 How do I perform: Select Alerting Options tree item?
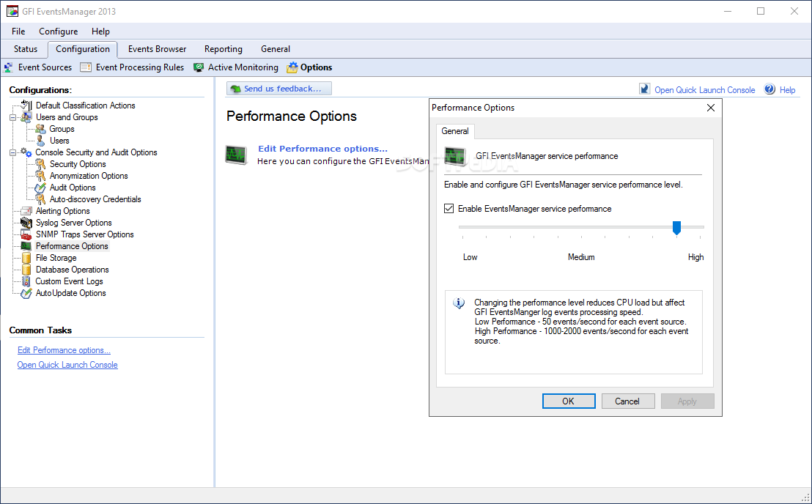point(63,211)
